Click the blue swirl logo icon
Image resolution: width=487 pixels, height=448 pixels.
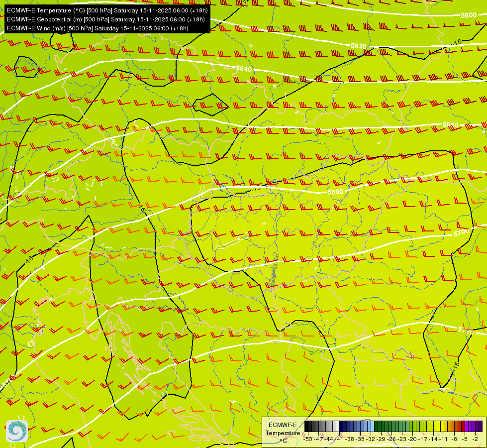point(17,431)
